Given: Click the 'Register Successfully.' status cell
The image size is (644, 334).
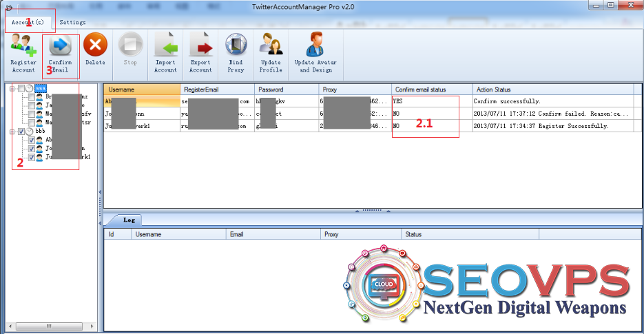Looking at the screenshot, I should pyautogui.click(x=553, y=126).
